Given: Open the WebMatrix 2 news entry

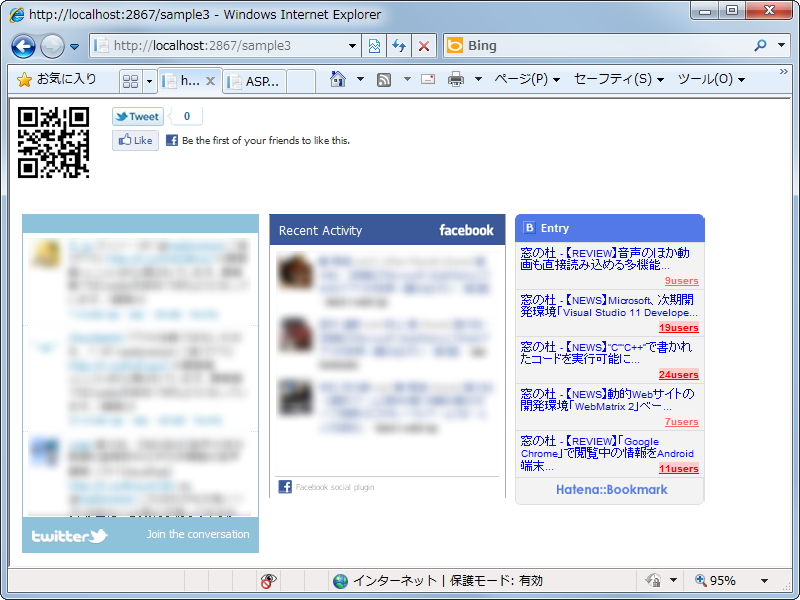Looking at the screenshot, I should pyautogui.click(x=607, y=399).
